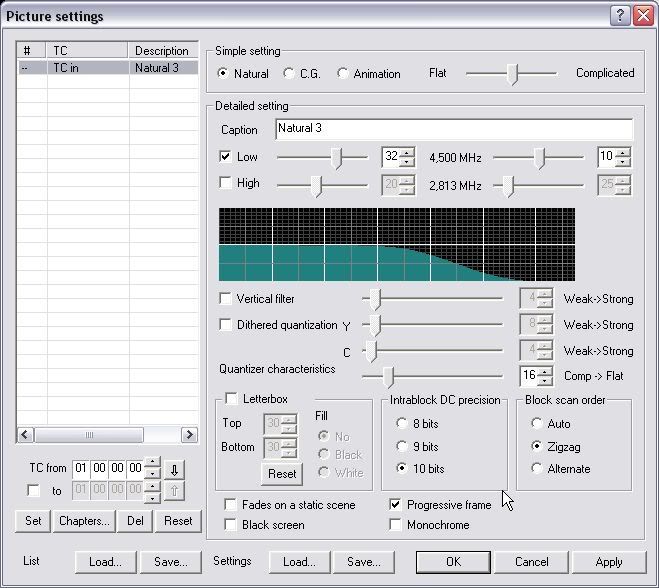Open the Chapters dialog
The width and height of the screenshot is (659, 588).
84,521
